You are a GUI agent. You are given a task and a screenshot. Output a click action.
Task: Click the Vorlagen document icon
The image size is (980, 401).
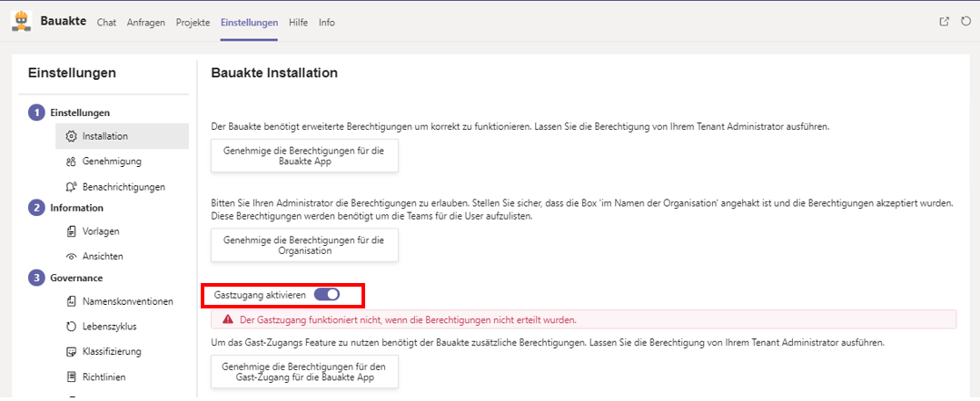click(x=72, y=231)
